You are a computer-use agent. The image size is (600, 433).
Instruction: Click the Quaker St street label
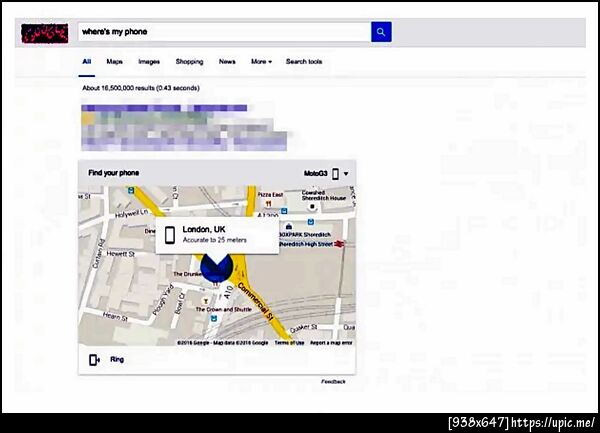pos(304,328)
